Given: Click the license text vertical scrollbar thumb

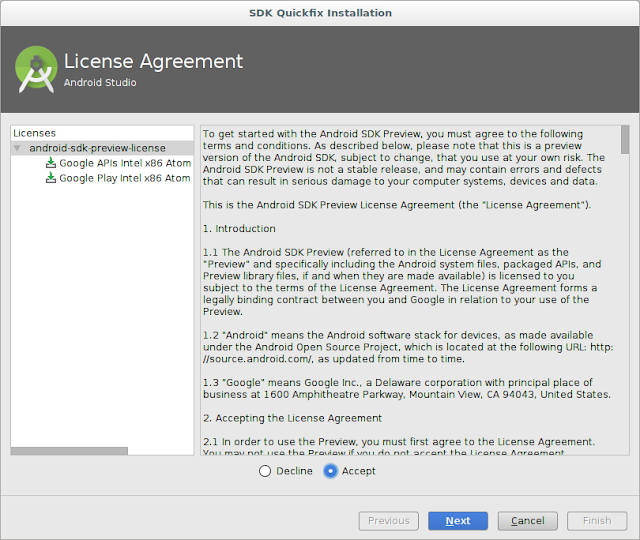Looking at the screenshot, I should 624,140.
